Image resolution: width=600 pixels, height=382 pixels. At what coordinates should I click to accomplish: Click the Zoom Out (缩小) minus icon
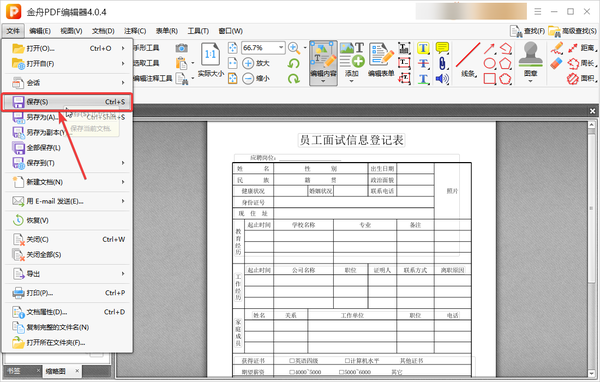(248, 78)
